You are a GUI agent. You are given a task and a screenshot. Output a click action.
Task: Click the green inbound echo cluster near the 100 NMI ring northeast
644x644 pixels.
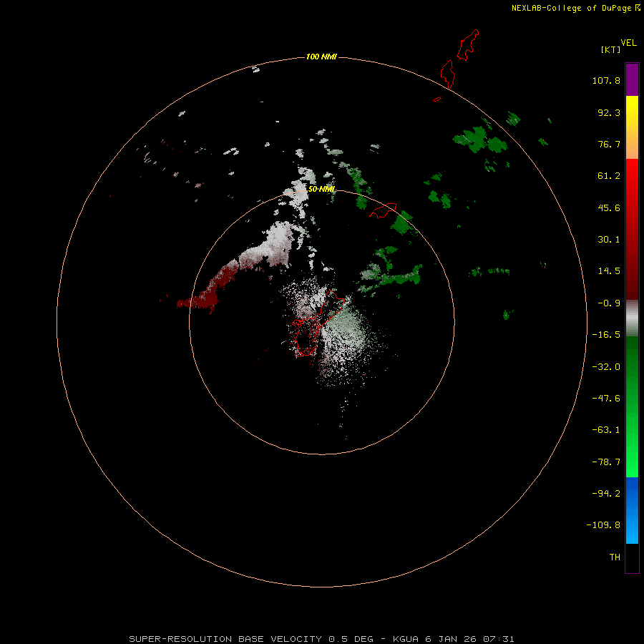[481, 139]
